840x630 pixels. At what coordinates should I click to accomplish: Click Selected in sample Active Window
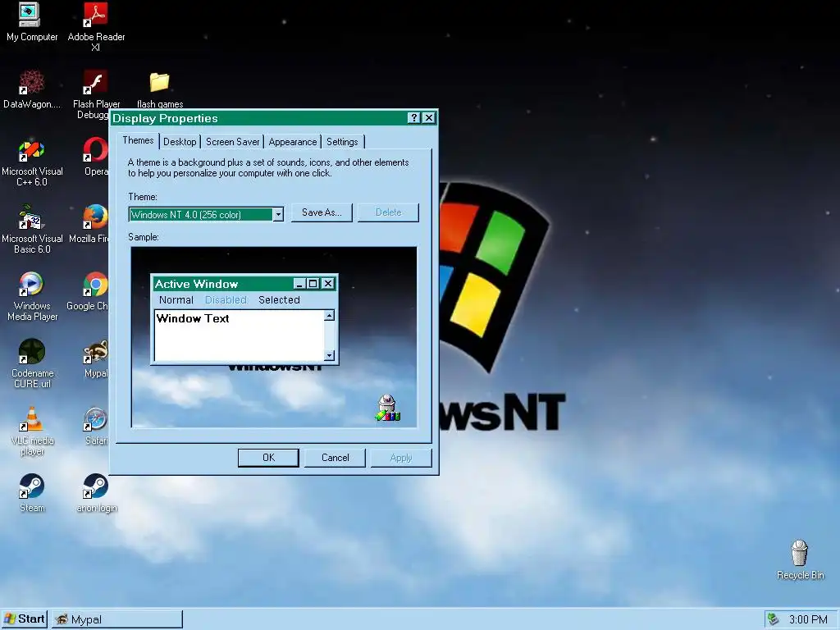(279, 300)
